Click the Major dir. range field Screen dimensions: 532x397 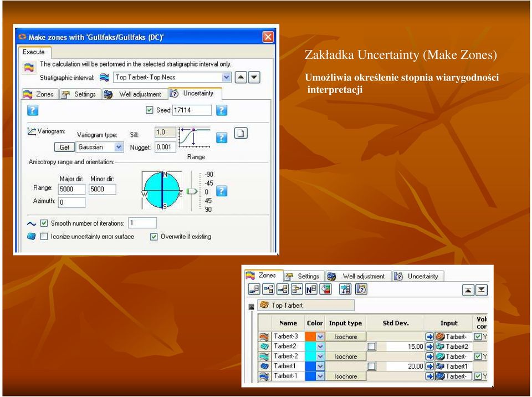[71, 189]
